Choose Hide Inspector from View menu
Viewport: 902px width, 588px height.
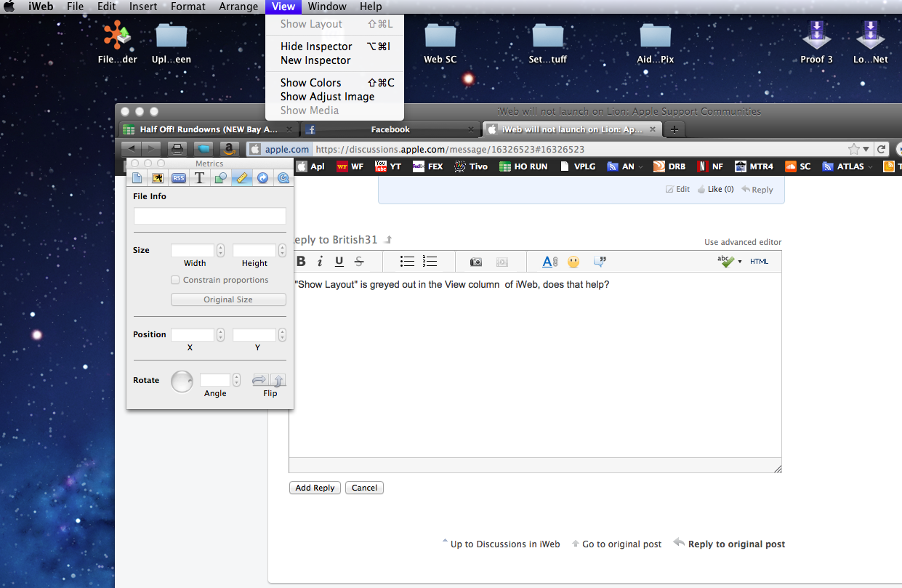334,47
